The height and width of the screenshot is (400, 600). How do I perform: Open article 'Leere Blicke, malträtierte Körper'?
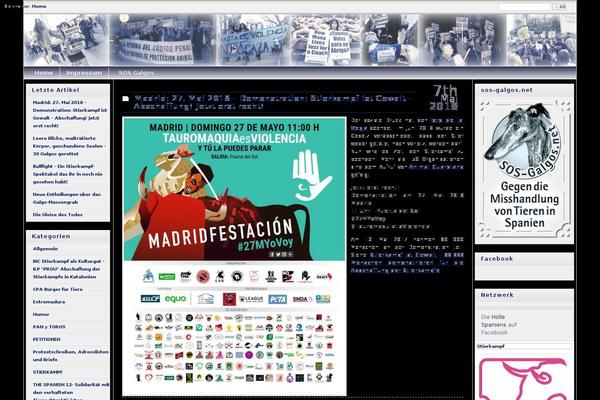pos(69,146)
